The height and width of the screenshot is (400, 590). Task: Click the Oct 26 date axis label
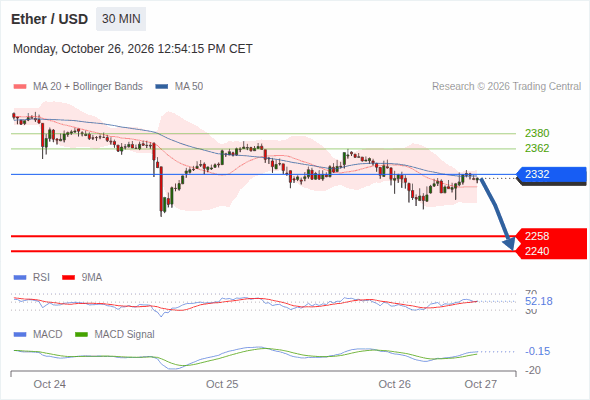394,384
